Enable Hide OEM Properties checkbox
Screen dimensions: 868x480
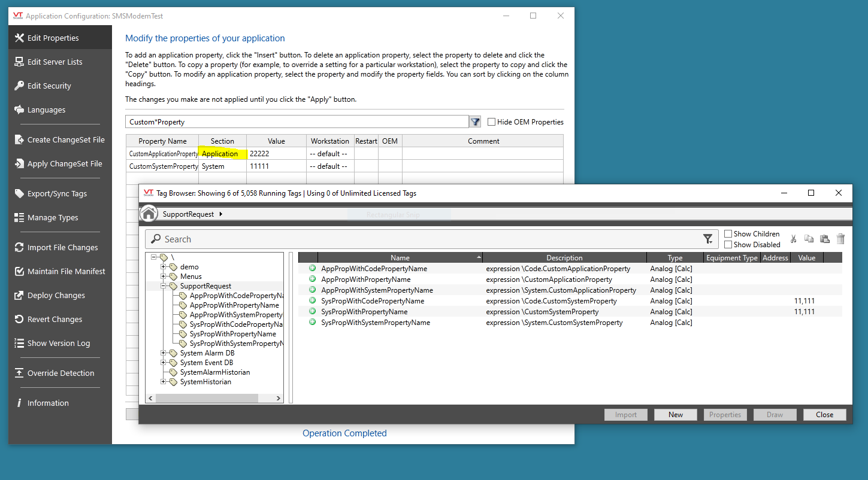pyautogui.click(x=491, y=122)
